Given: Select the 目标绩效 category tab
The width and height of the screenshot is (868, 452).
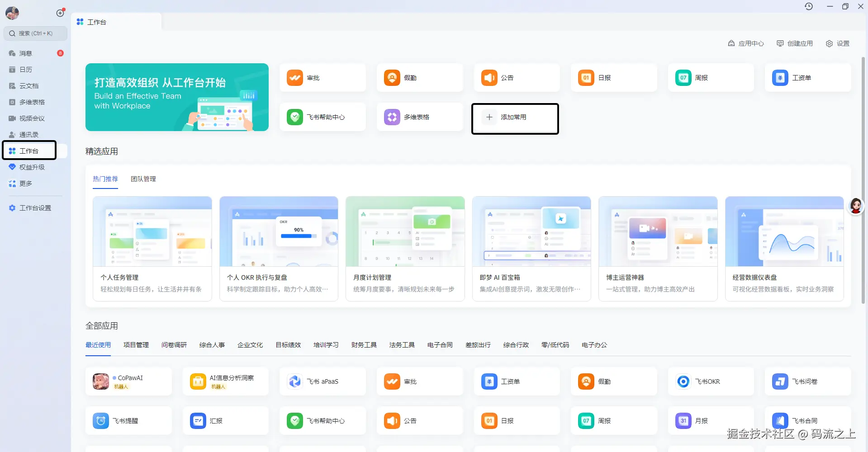Looking at the screenshot, I should pyautogui.click(x=288, y=345).
